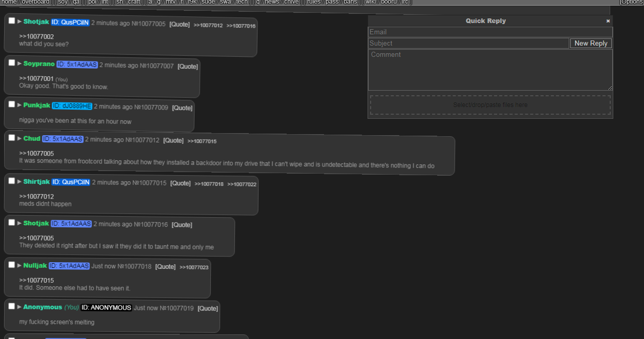This screenshot has width=644, height=339.
Task: Quote the Anonymous post №10077019
Action: tap(208, 309)
